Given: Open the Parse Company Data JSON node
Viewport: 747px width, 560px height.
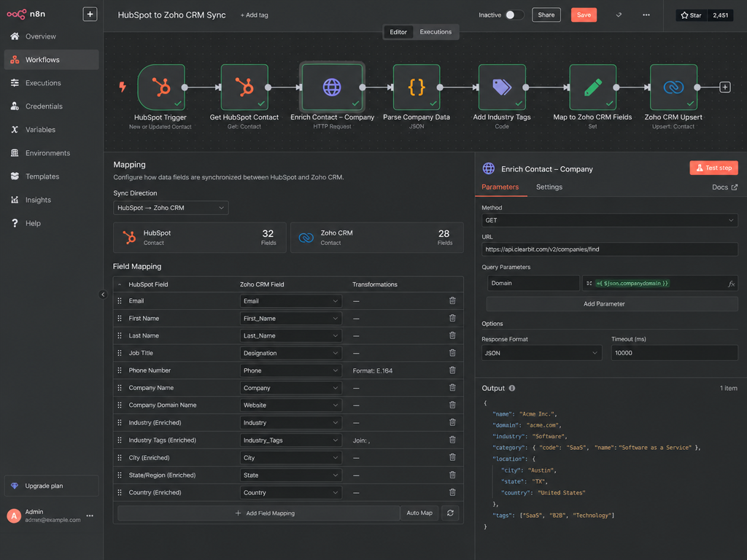Looking at the screenshot, I should tap(417, 87).
